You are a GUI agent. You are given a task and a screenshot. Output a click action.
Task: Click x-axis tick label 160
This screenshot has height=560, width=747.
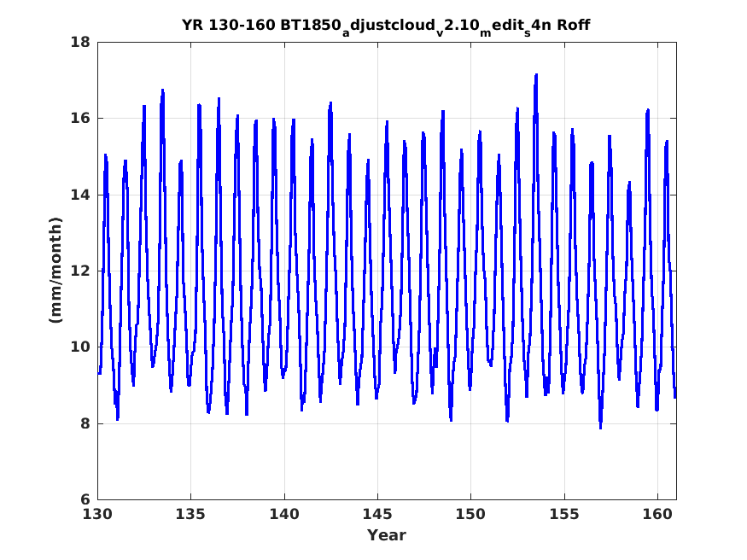657,515
